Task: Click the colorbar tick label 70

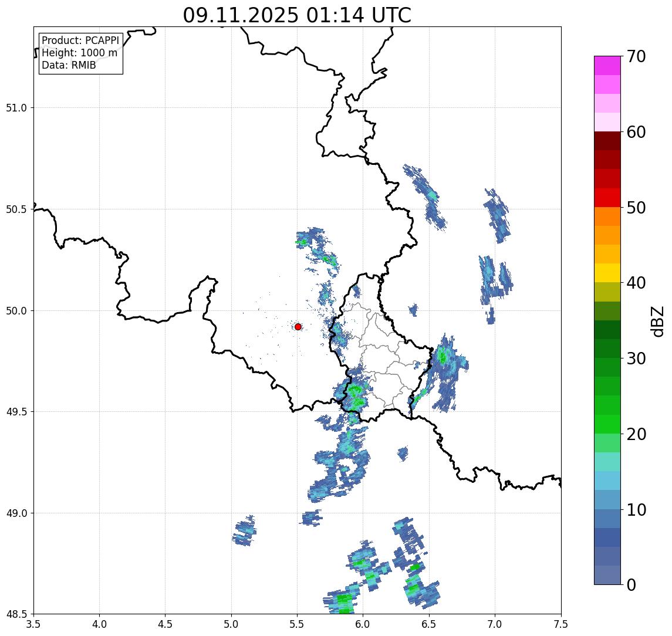Action: (x=636, y=56)
